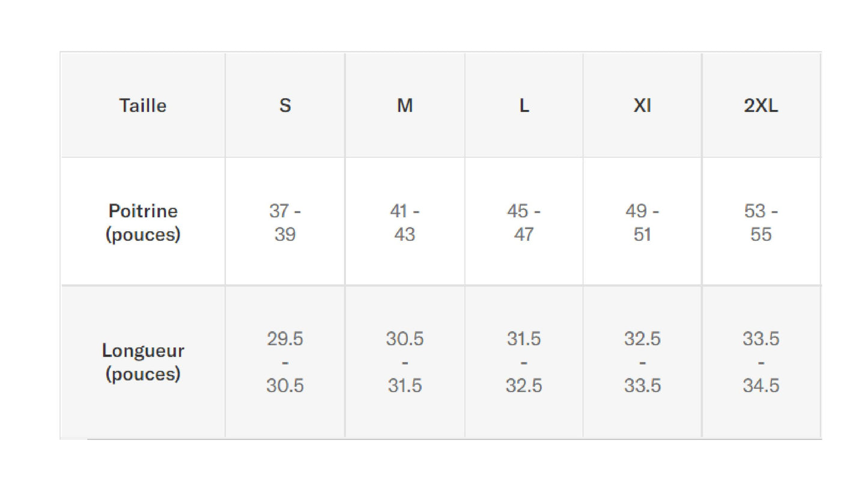Screen dimensions: 868x488
Task: Select the XL size column header
Action: pyautogui.click(x=642, y=106)
